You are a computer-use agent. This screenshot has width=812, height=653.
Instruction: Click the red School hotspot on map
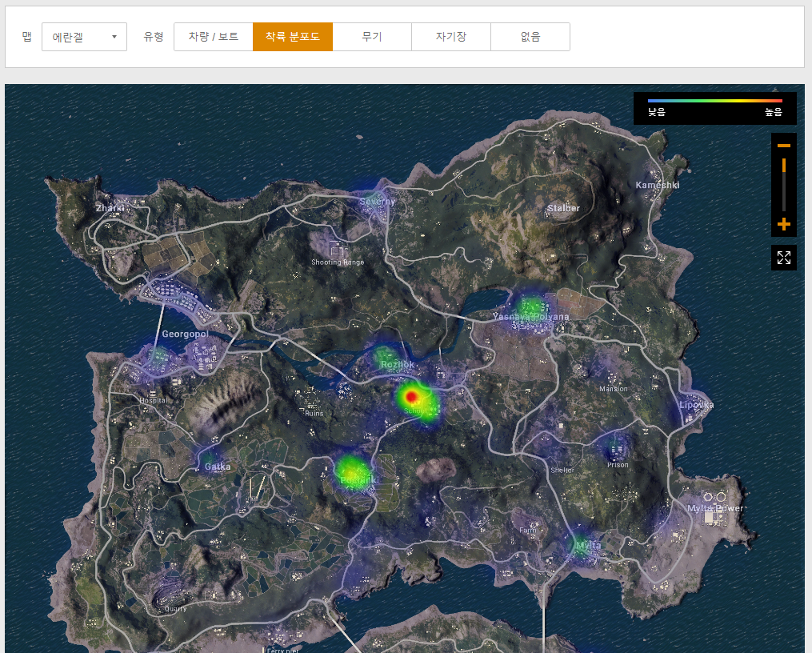tap(412, 397)
